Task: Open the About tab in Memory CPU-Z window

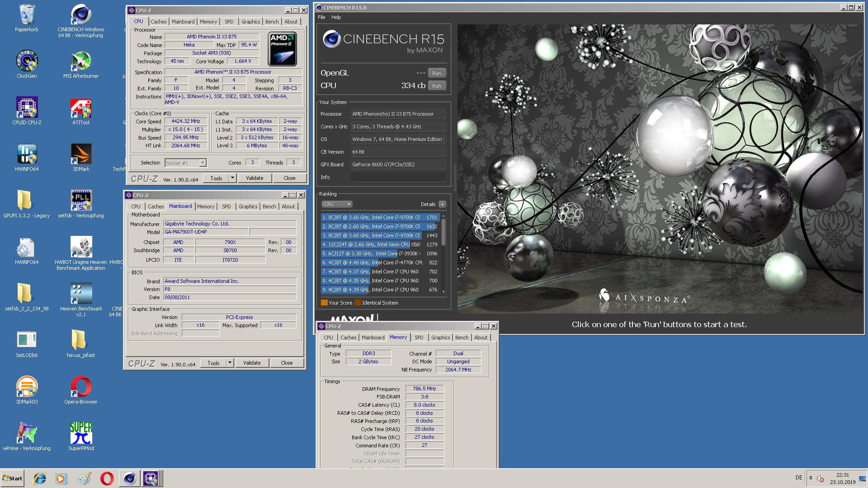Action: point(481,338)
